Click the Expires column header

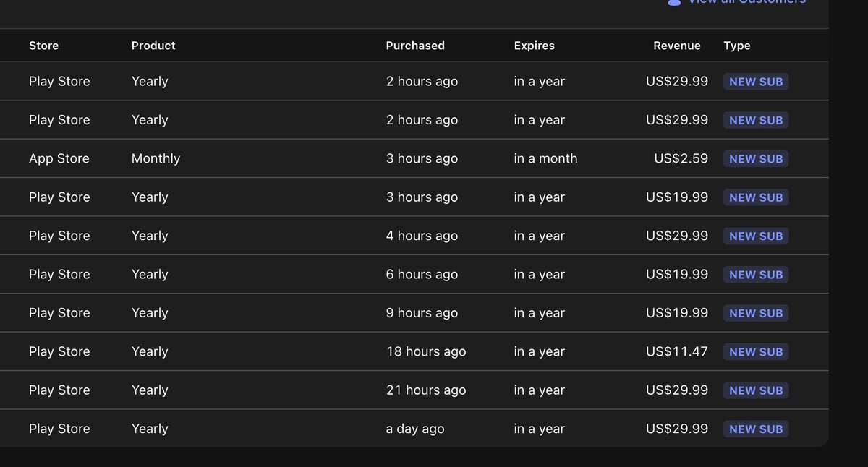(535, 46)
